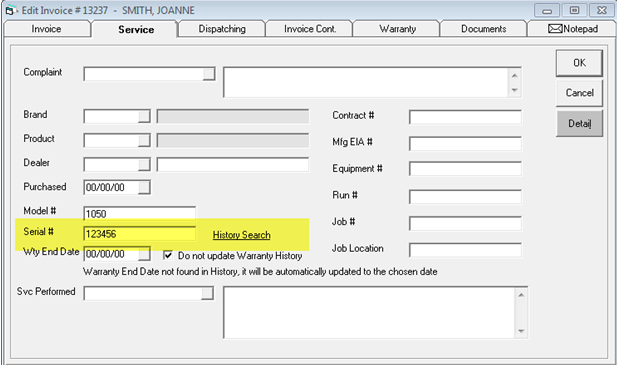Uncheck Do not update Warranty History
This screenshot has width=617, height=365.
coord(168,255)
